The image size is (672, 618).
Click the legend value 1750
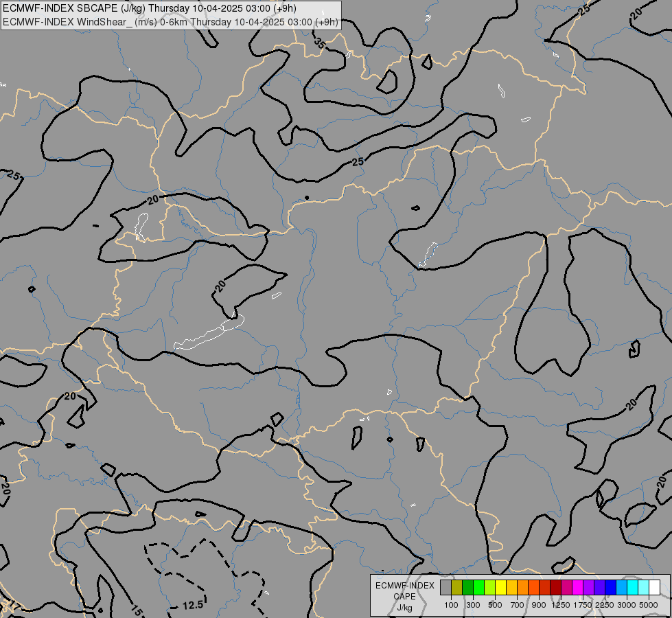[x=583, y=605]
